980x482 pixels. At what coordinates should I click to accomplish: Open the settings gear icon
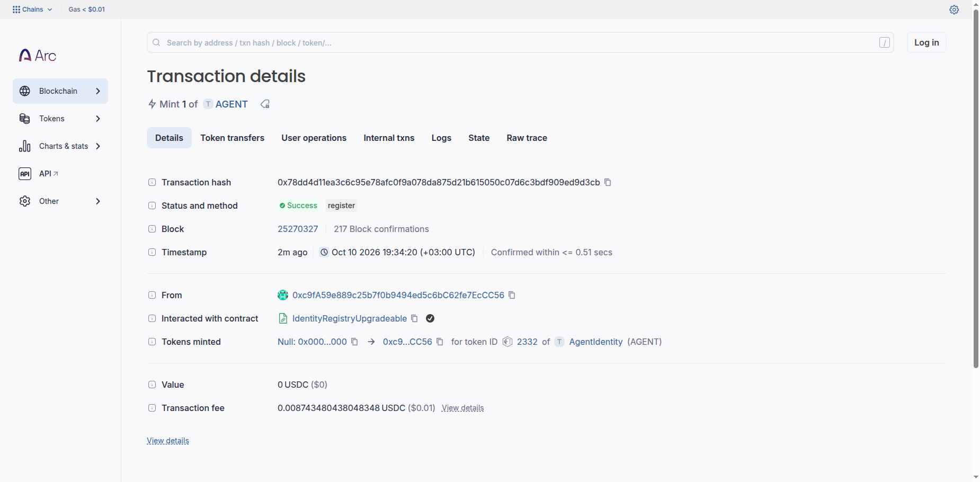[x=954, y=10]
